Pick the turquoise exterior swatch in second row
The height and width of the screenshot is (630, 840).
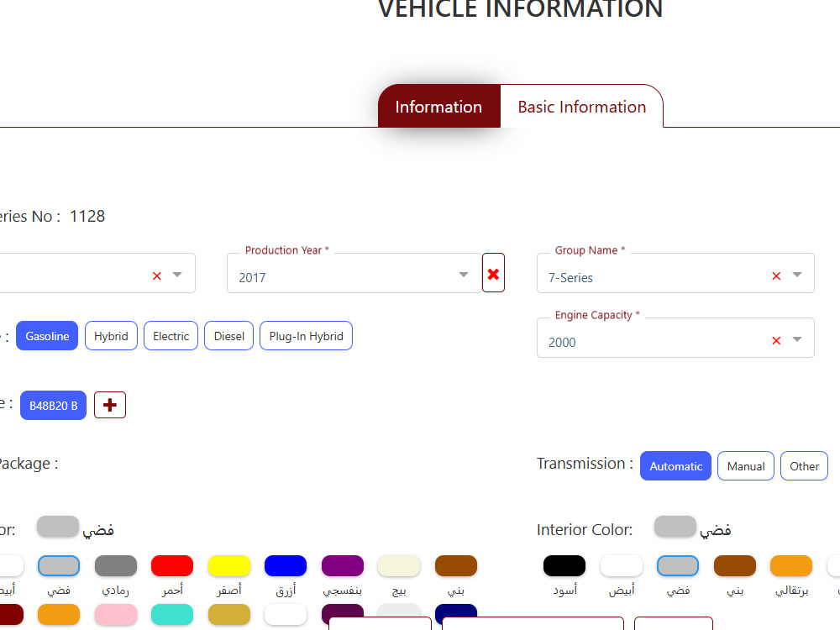tap(172, 615)
